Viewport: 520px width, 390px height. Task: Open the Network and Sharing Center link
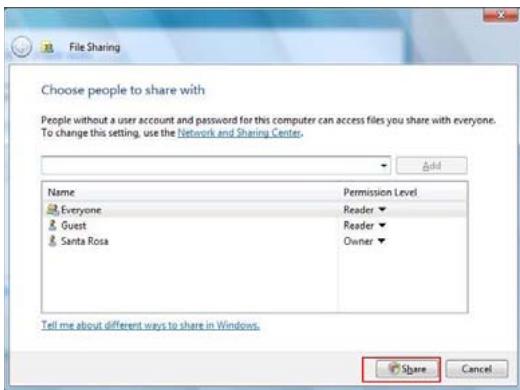240,133
